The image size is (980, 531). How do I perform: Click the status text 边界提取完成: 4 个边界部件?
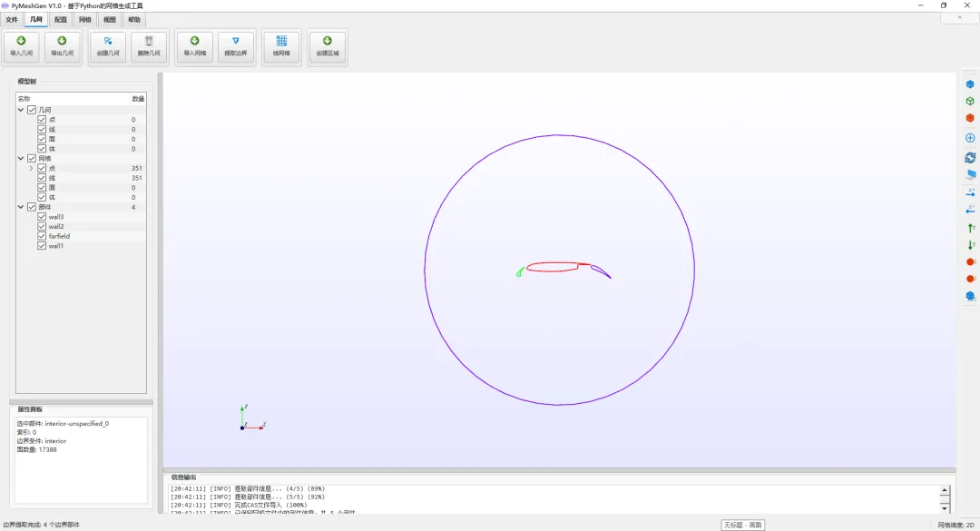pyautogui.click(x=41, y=525)
